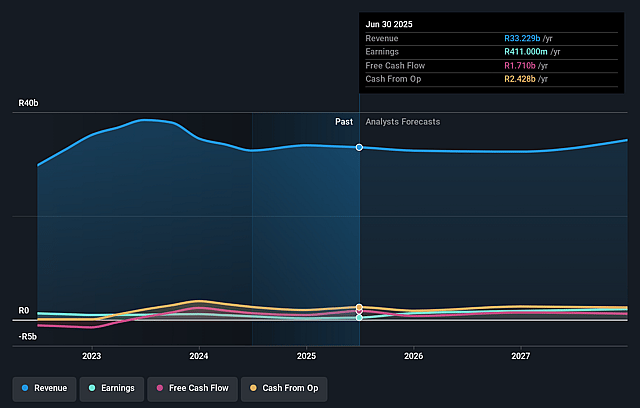Click the Past section label
Image resolution: width=640 pixels, height=408 pixels.
click(343, 122)
